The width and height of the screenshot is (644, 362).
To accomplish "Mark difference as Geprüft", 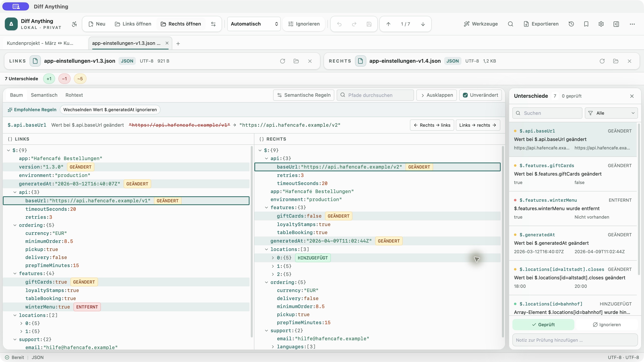I will 543,325.
